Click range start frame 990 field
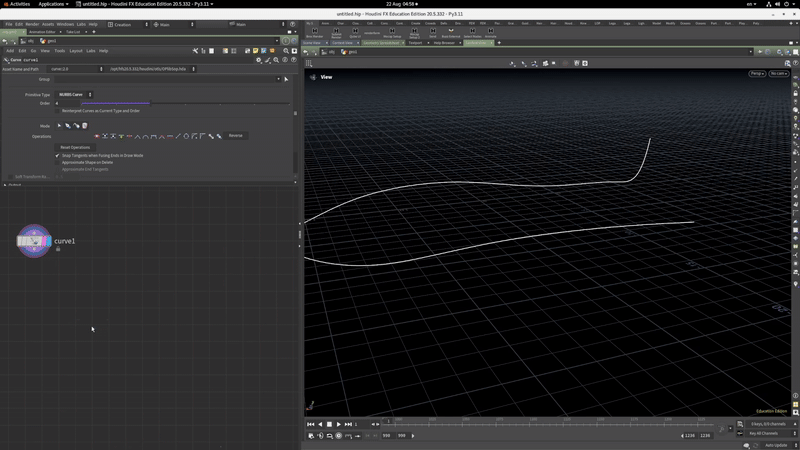Image resolution: width=800 pixels, height=450 pixels. 387,436
